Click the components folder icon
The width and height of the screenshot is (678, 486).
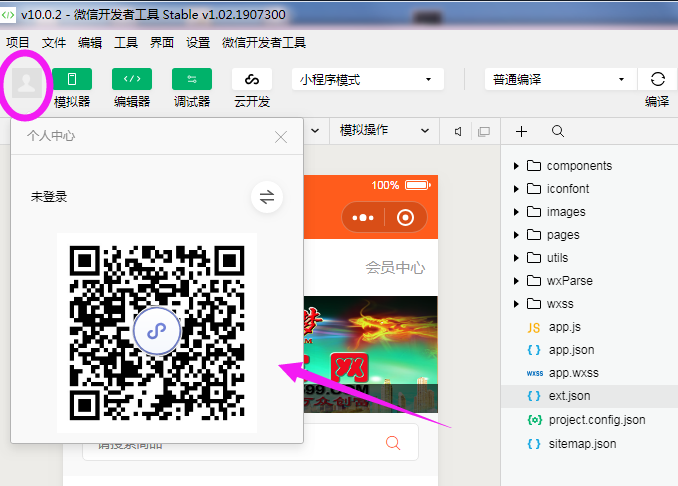[x=534, y=166]
